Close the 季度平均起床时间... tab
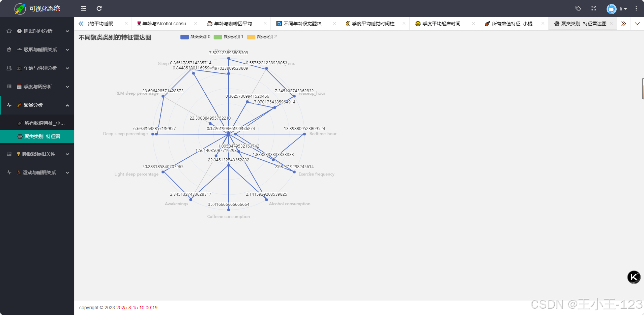Image resolution: width=644 pixels, height=315 pixels. [x=473, y=24]
